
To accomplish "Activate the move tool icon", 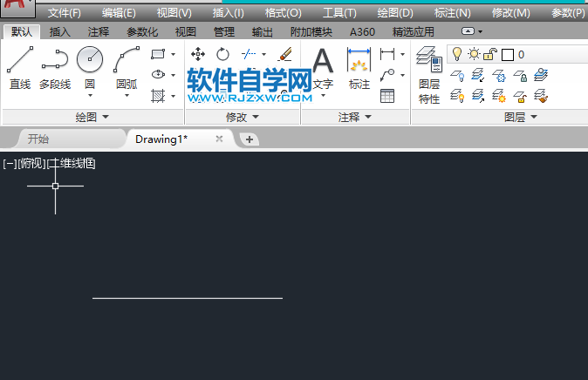I will click(198, 54).
